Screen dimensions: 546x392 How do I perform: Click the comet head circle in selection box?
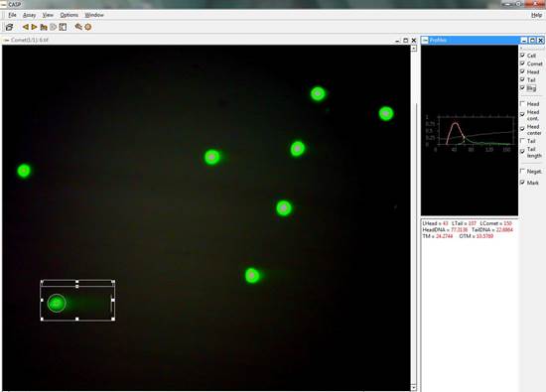tap(57, 303)
